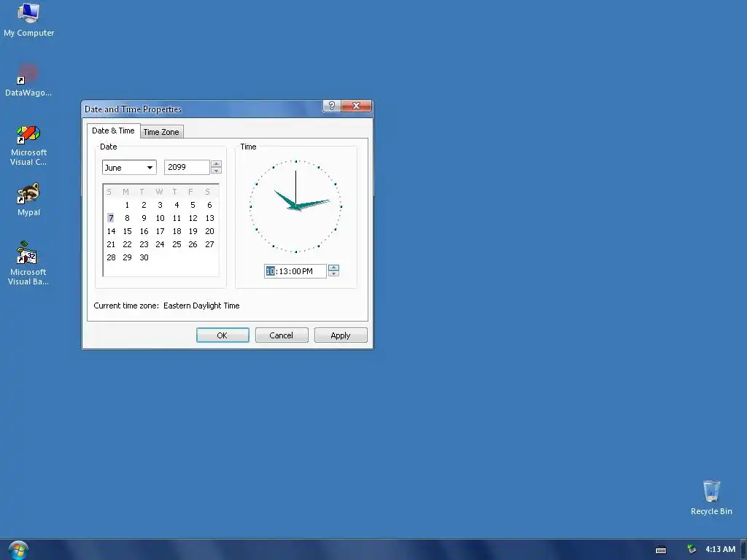Click the taskbar clock showing 4:13 AM
The height and width of the screenshot is (560, 747).
point(720,550)
